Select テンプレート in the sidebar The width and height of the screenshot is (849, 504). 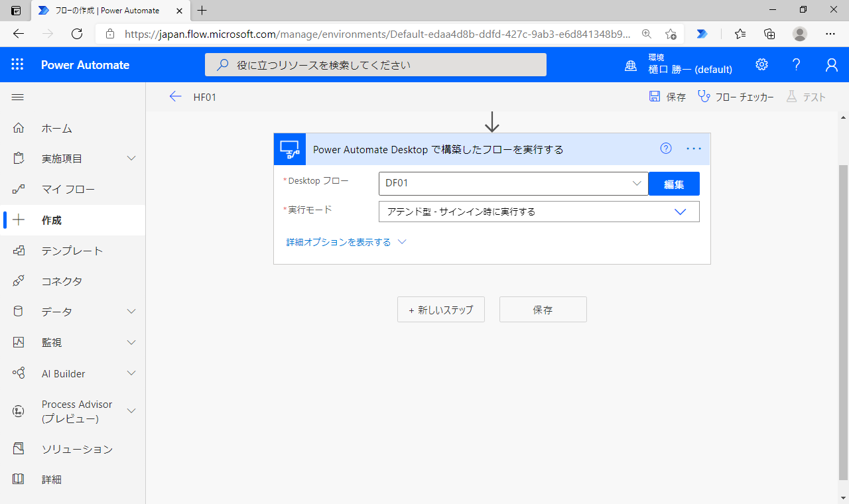pos(73,251)
